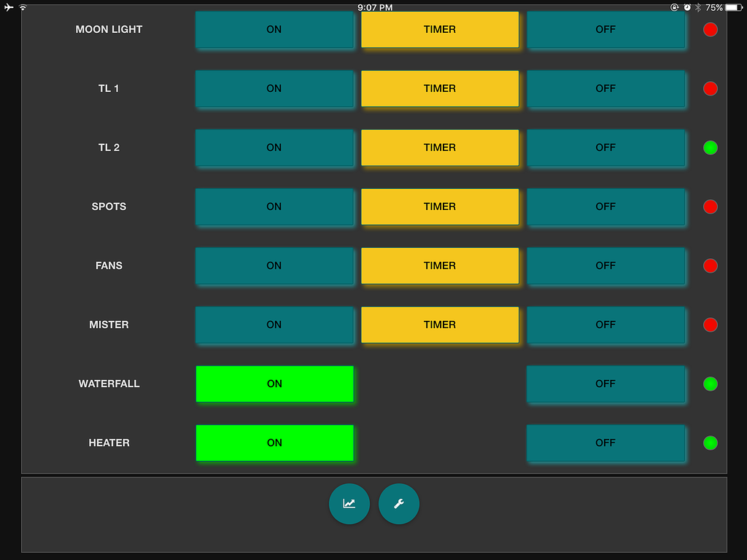The height and width of the screenshot is (560, 747).
Task: Open the wrench settings icon button
Action: click(399, 503)
